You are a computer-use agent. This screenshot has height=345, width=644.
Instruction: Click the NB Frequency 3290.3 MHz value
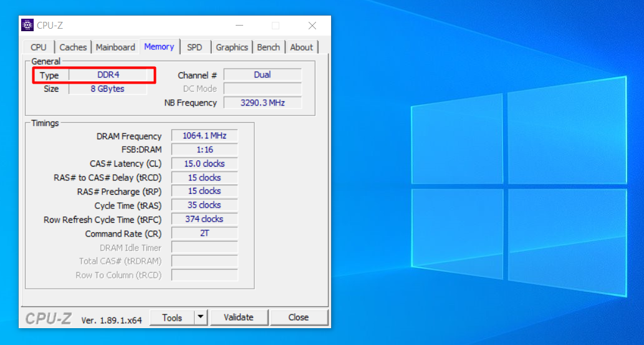click(262, 103)
